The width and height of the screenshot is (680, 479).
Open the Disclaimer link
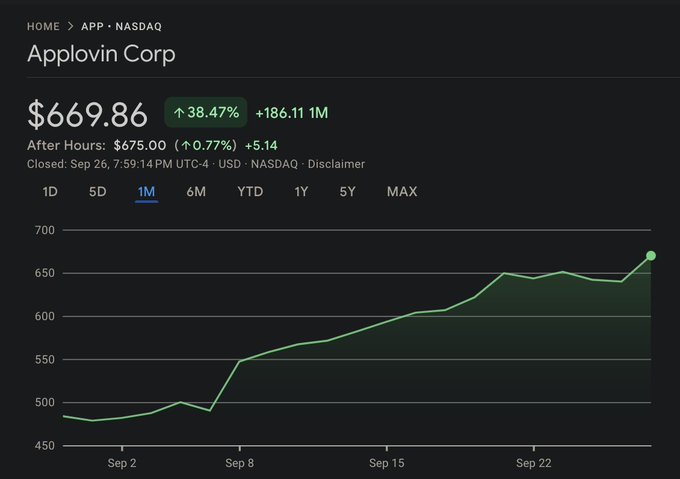[x=336, y=164]
